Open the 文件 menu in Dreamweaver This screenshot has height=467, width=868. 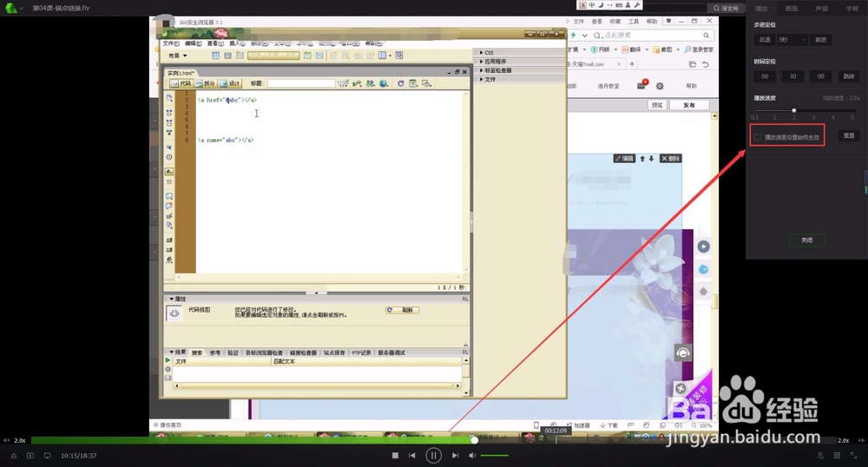171,43
